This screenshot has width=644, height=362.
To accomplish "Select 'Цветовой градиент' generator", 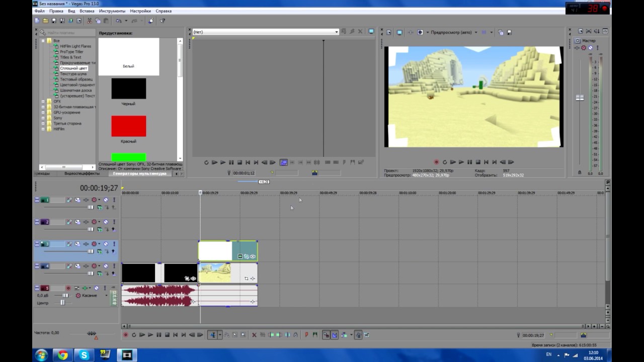I will pyautogui.click(x=77, y=85).
